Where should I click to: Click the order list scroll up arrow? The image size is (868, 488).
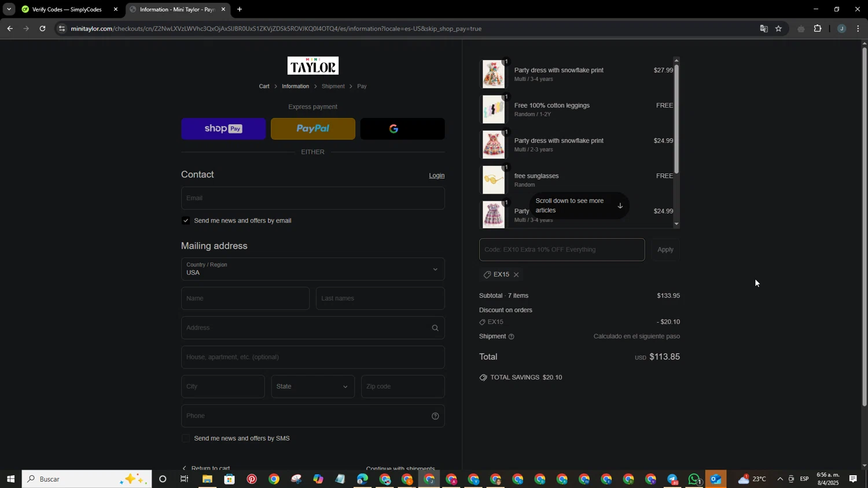[x=676, y=60]
